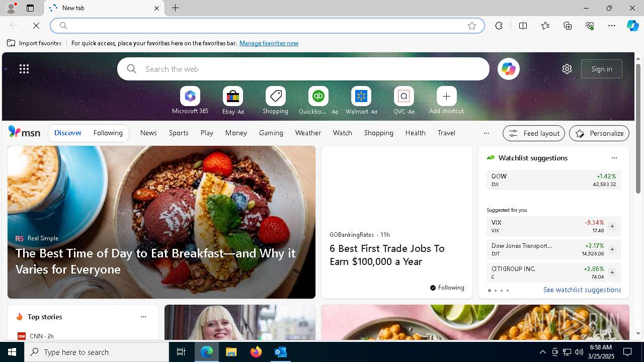
Task: Open the Windows Start menu
Action: [x=12, y=352]
